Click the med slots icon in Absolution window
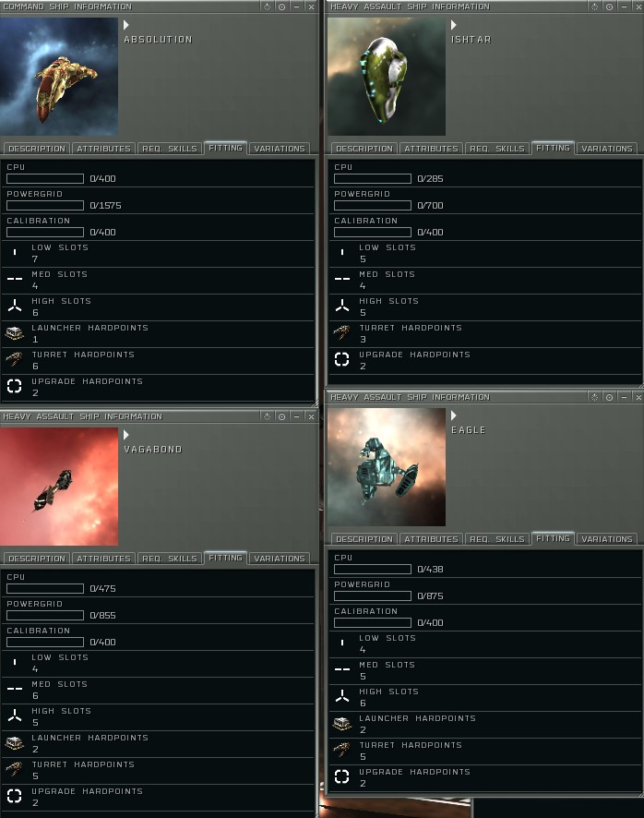Screen dimensions: 644x818 click(x=15, y=279)
